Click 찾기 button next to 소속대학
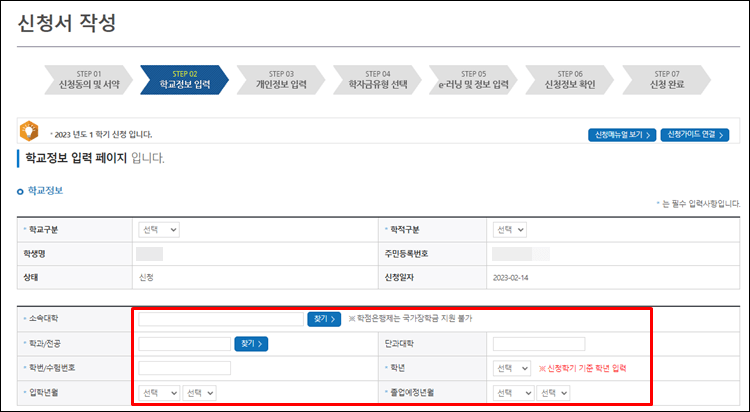This screenshot has height=412, width=750. tap(324, 319)
